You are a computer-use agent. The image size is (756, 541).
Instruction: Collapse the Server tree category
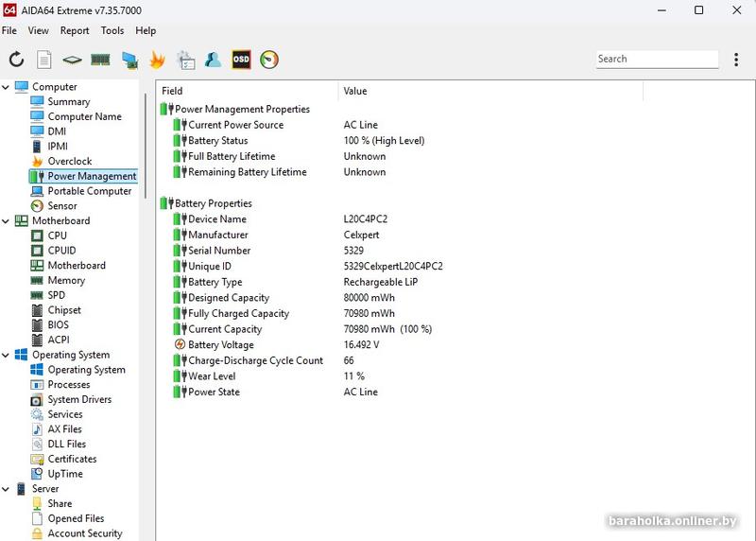(6, 489)
